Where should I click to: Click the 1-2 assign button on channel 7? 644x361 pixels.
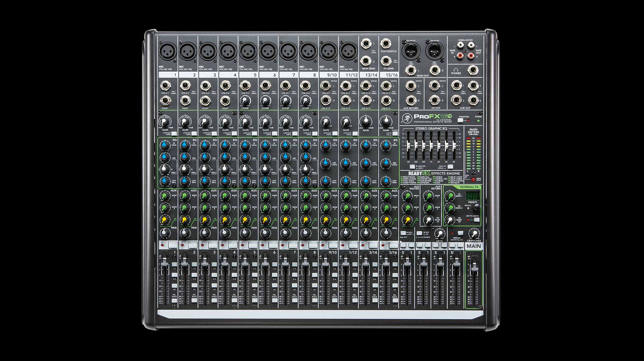[295, 264]
